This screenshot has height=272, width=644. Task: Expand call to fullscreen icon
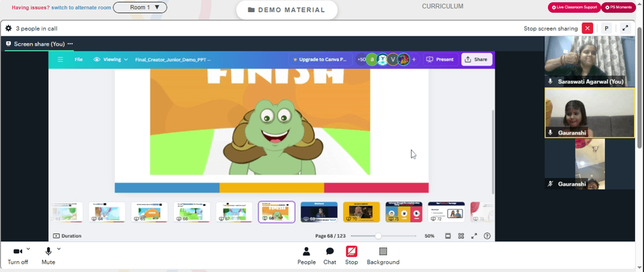625,28
